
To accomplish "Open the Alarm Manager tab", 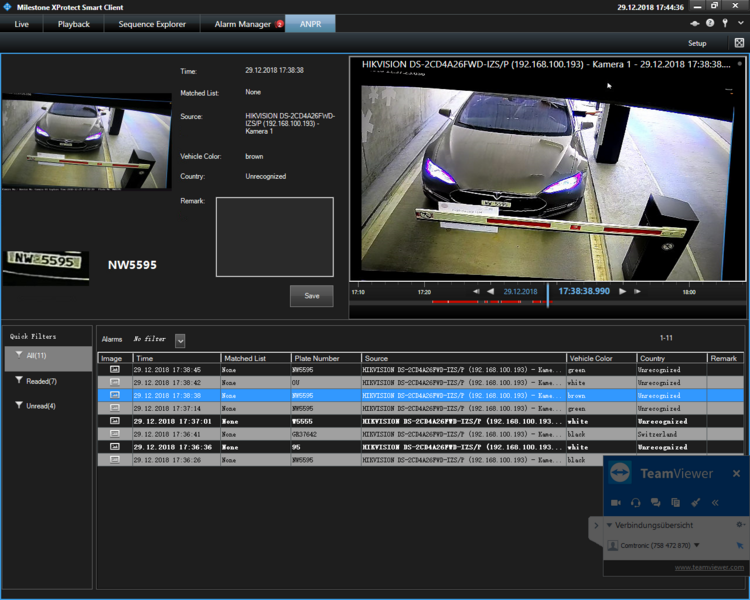I will pyautogui.click(x=243, y=24).
